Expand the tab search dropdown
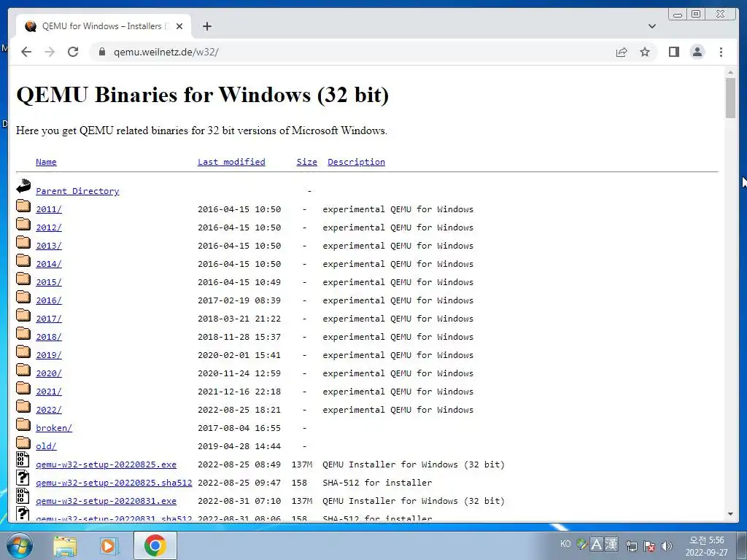 651,26
